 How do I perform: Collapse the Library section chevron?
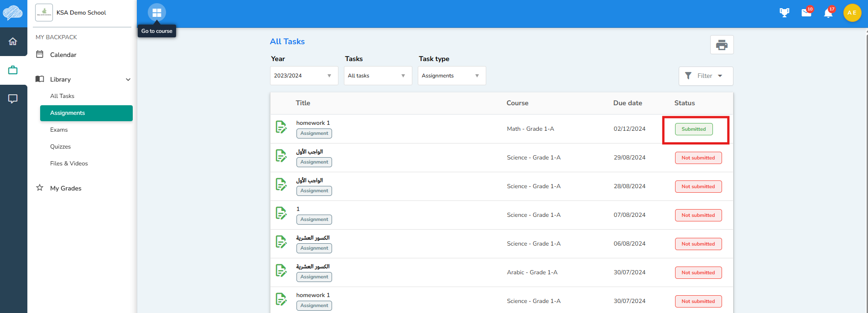pos(128,80)
